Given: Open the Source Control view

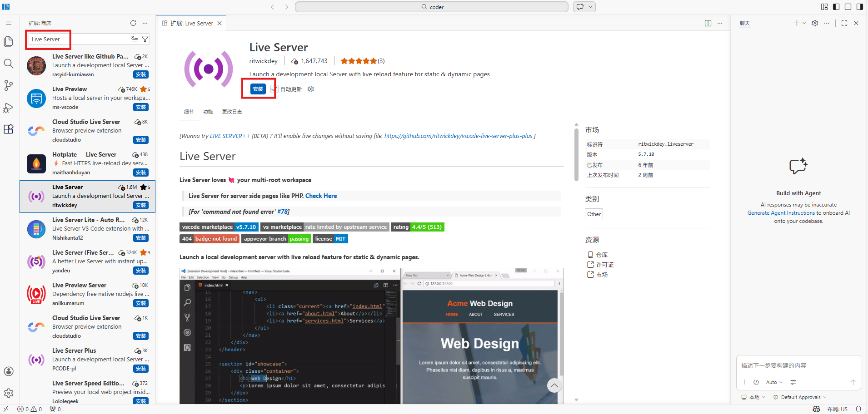Looking at the screenshot, I should [x=9, y=85].
